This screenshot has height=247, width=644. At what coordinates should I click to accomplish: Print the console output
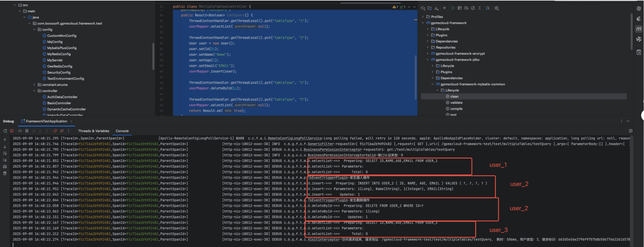click(5, 166)
